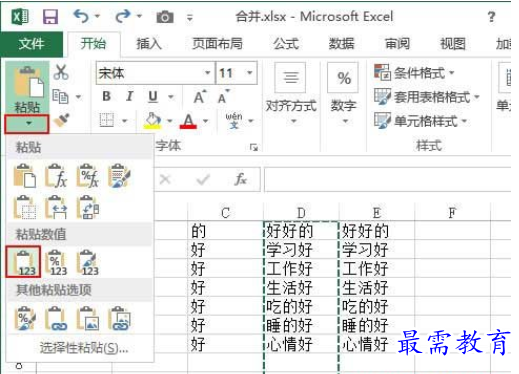Image resolution: width=519 pixels, height=374 pixels.
Task: Choose Paste Formulas and Number Formatting icon
Action: click(x=88, y=176)
